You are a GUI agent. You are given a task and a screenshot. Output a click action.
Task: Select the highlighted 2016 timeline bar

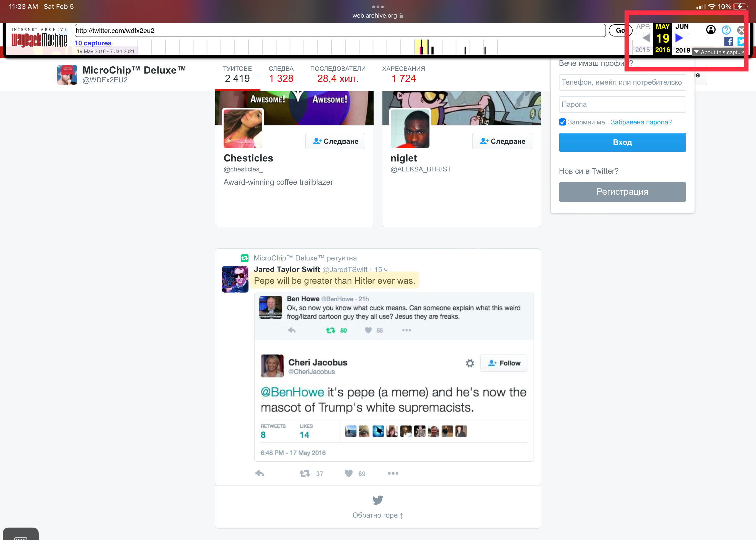point(421,47)
